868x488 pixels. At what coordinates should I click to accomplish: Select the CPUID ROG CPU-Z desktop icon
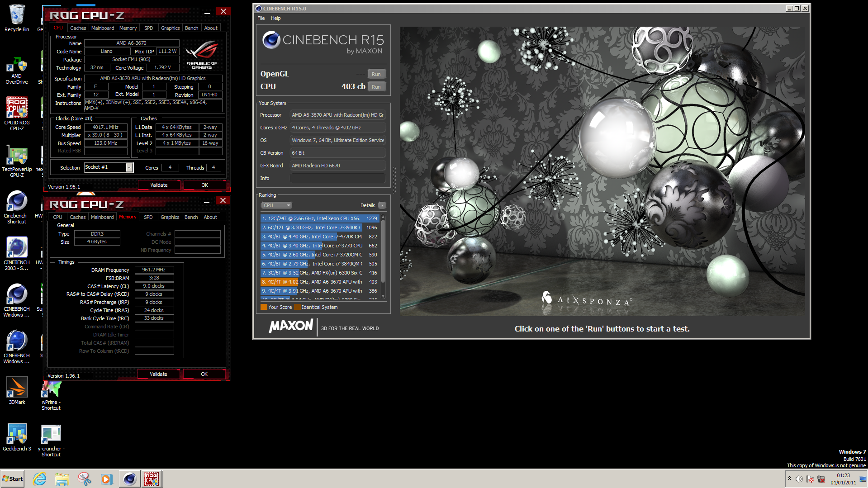tap(17, 114)
